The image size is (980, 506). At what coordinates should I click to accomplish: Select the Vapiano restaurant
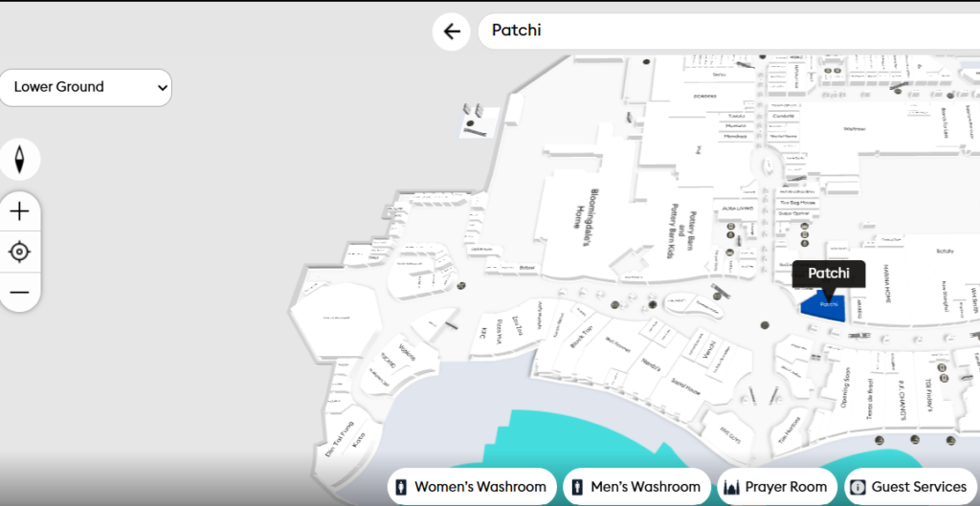(407, 352)
